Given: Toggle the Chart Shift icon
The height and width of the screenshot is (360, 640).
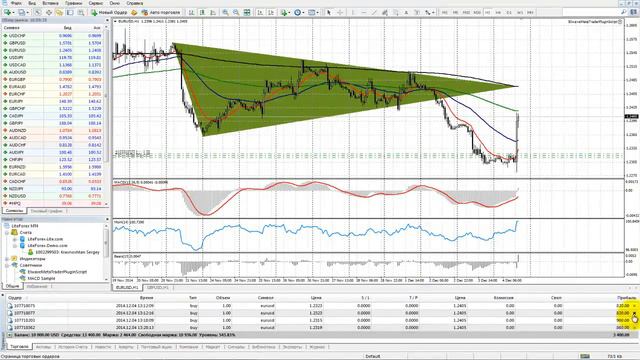Looking at the screenshot, I should pos(271,13).
